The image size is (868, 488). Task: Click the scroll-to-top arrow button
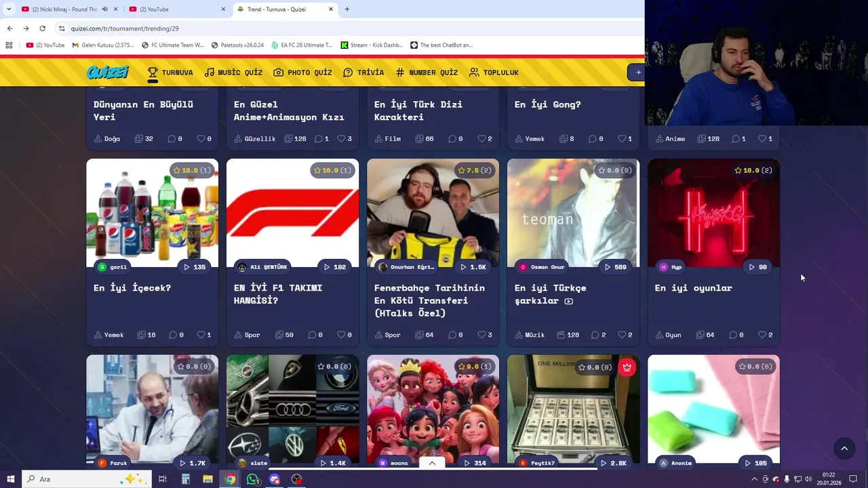(x=844, y=448)
